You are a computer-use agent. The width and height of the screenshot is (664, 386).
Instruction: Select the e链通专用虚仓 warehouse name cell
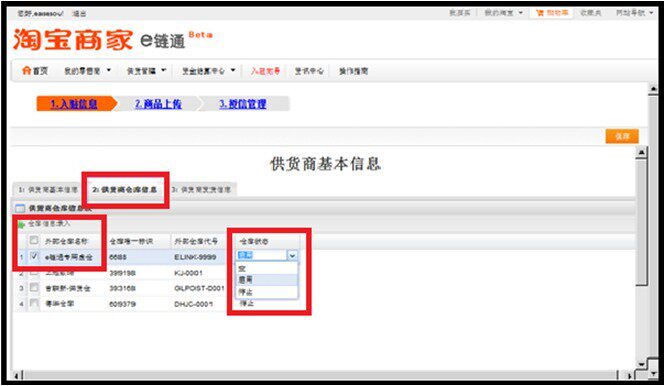pos(69,257)
